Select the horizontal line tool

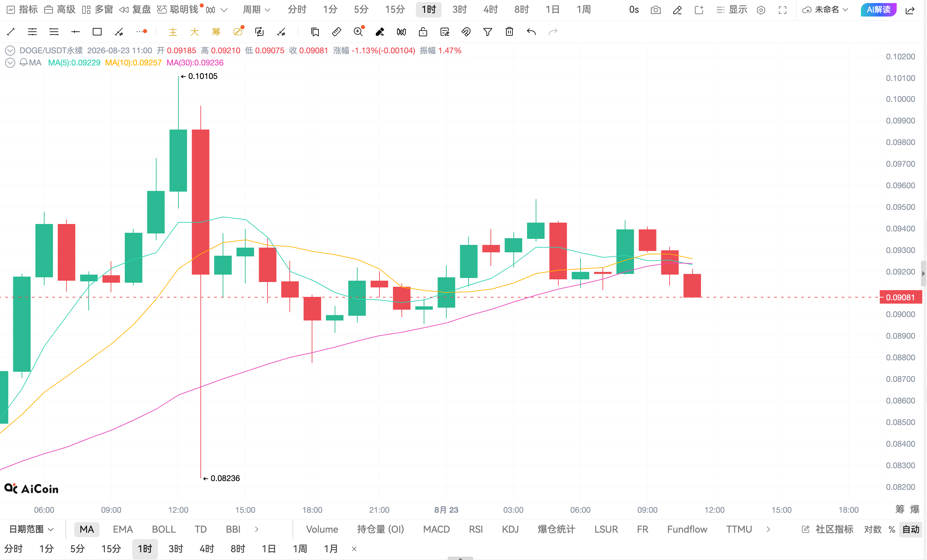tap(76, 32)
